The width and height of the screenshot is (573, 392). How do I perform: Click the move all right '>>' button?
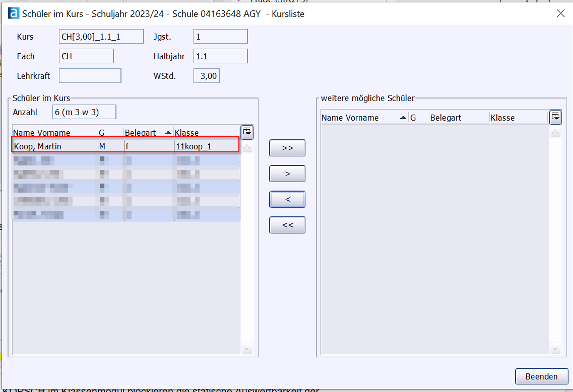(x=287, y=148)
